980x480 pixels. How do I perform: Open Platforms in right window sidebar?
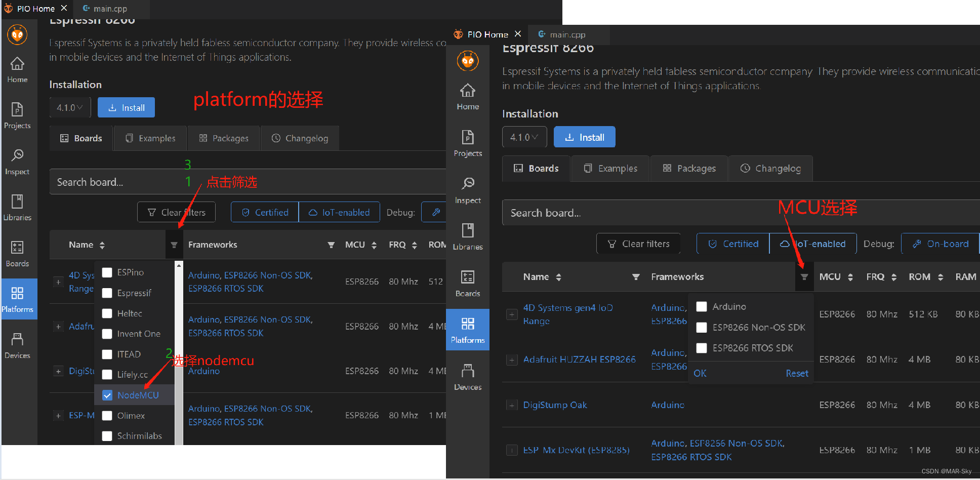pos(468,330)
